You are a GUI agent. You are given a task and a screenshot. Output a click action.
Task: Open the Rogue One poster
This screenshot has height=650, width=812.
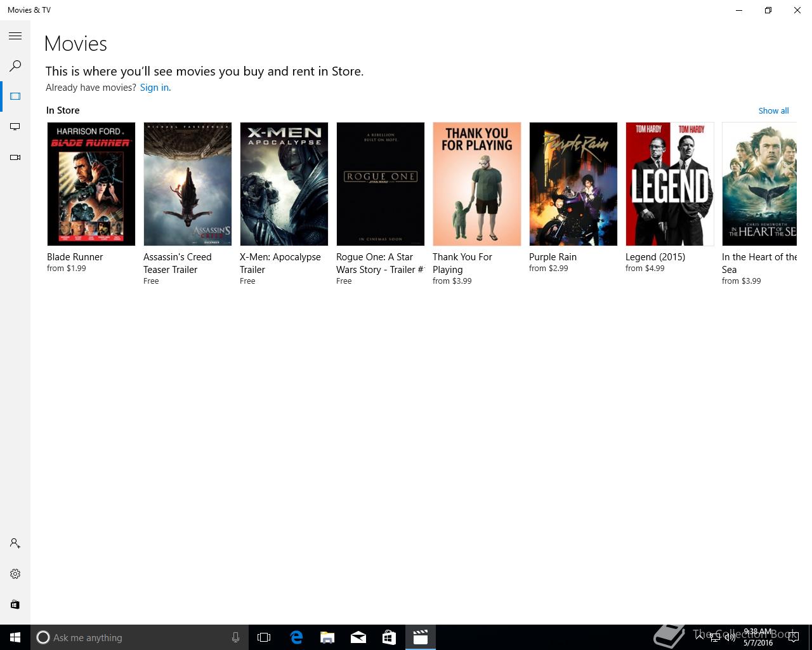click(381, 184)
